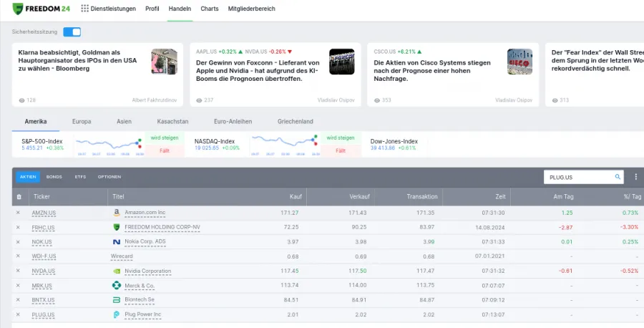Remove AMZN.US row with its X icon
Viewport: 644px width, 328px height.
point(18,213)
